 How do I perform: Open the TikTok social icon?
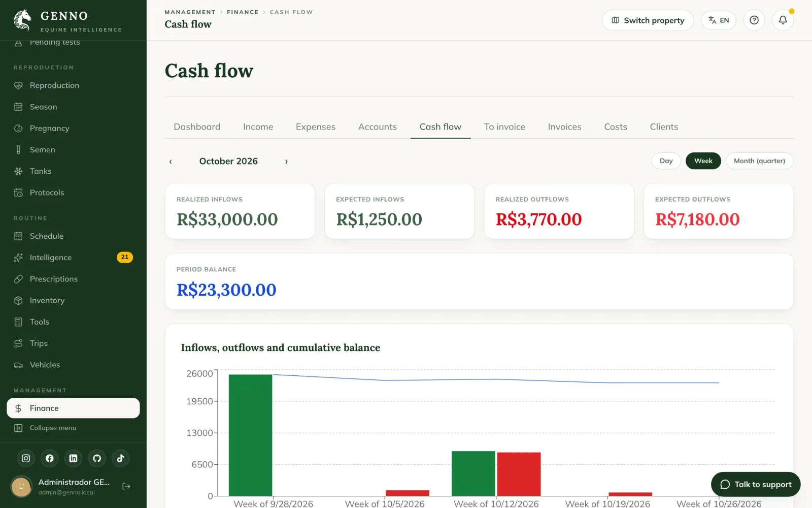[121, 458]
